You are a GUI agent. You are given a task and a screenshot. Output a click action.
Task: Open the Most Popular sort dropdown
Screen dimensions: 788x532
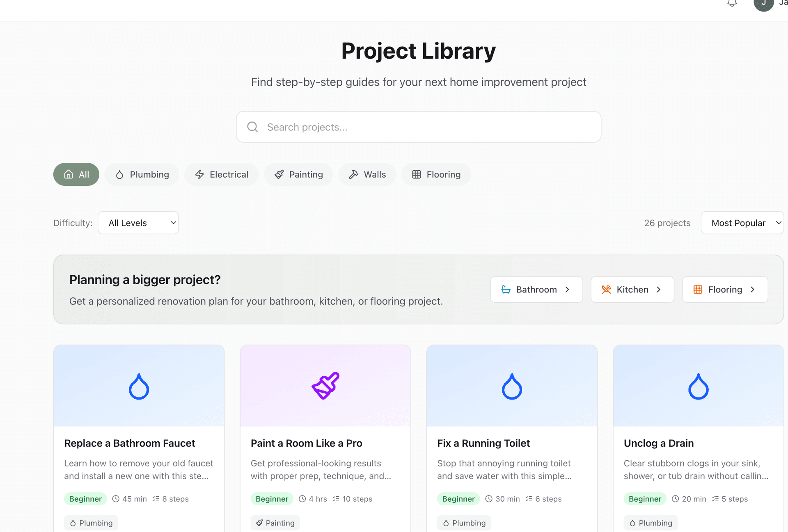(x=742, y=223)
